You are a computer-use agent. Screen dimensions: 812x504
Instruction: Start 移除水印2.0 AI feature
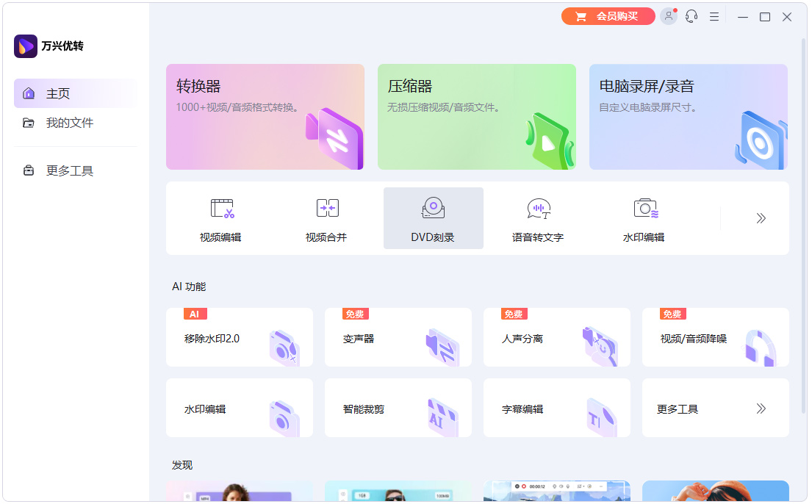(239, 336)
